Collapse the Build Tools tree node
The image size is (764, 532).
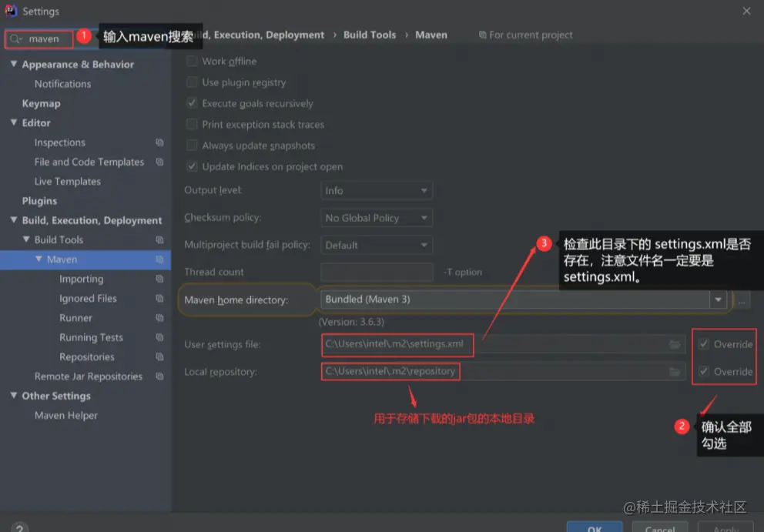[26, 239]
